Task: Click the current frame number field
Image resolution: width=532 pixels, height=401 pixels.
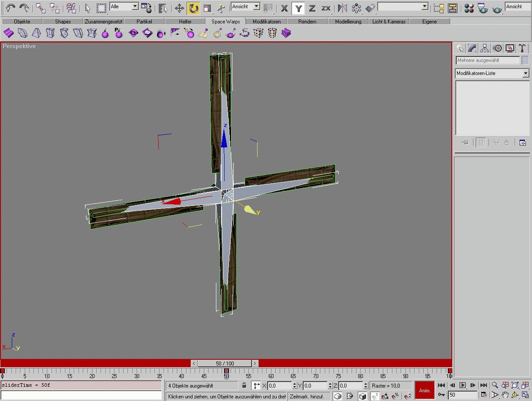Action: pyautogui.click(x=463, y=395)
